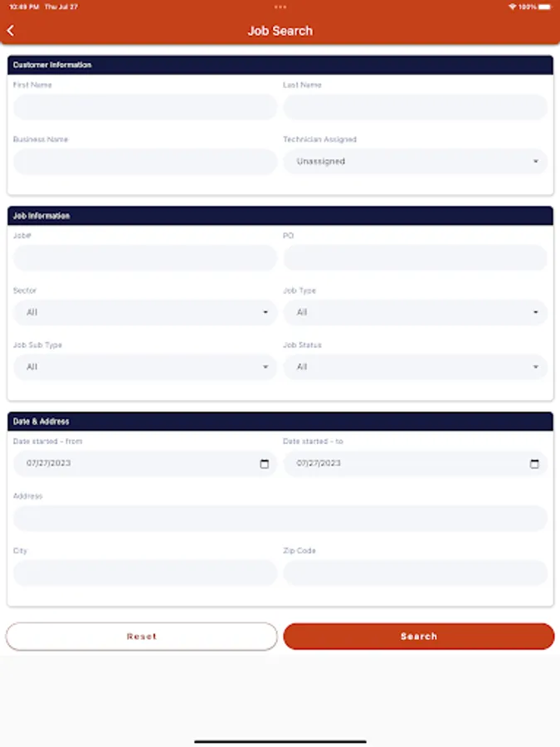Click the Zip Code field
This screenshot has width=560, height=747.
coord(415,573)
